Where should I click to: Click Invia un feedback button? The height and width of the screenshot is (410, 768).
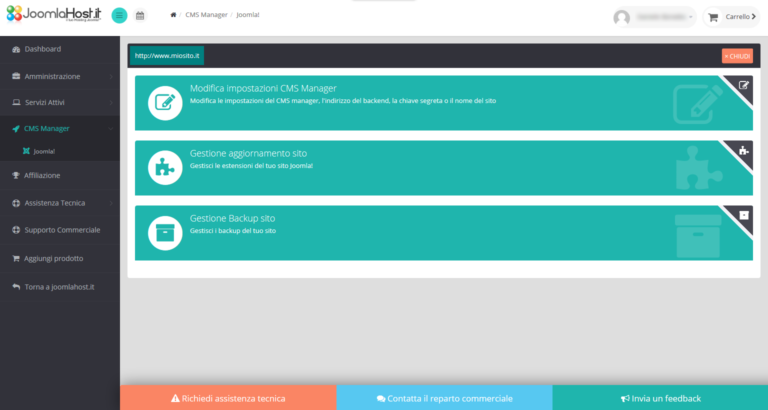pyautogui.click(x=660, y=398)
